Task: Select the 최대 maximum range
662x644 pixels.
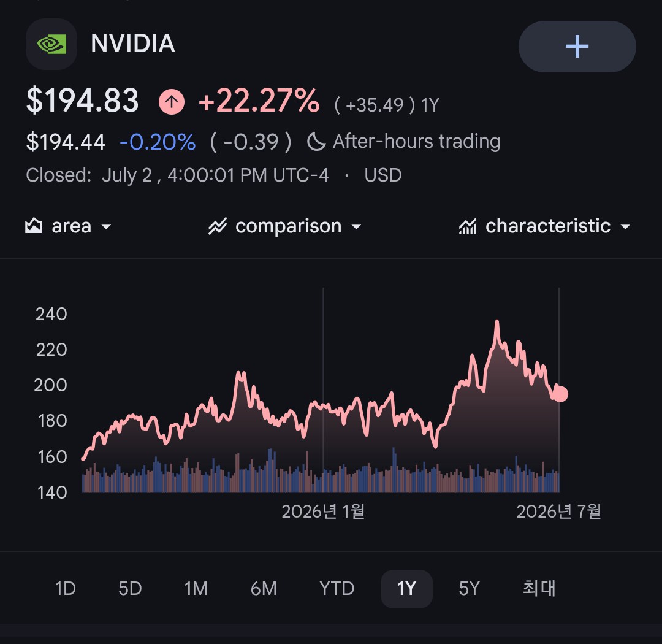Action: click(x=539, y=588)
